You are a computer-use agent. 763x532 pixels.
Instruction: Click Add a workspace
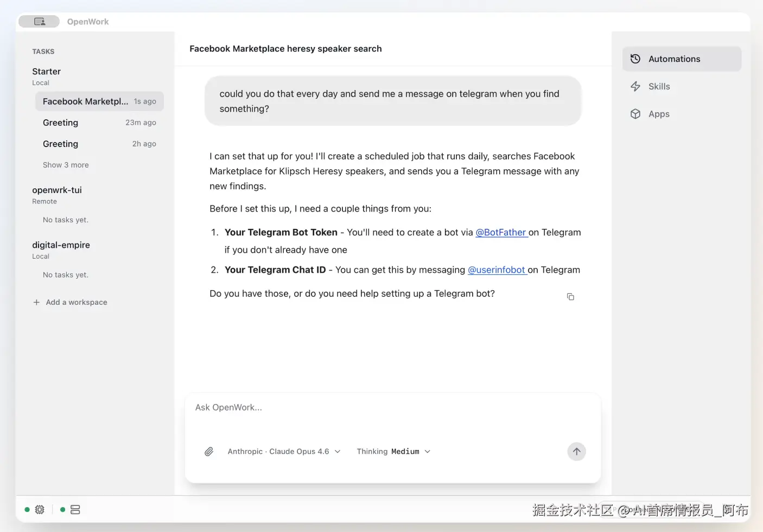coord(71,303)
